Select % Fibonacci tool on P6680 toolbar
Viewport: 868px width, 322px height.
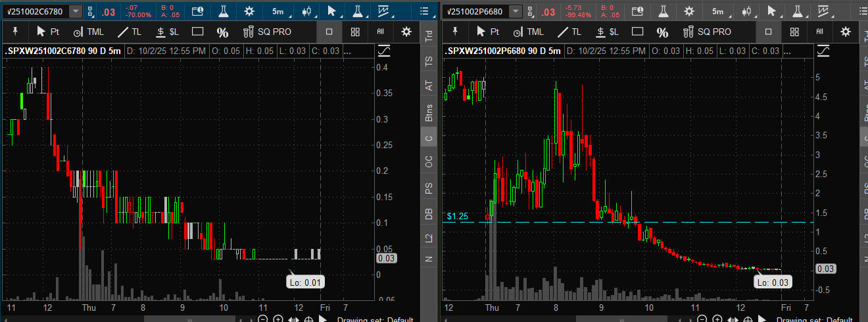coord(662,32)
